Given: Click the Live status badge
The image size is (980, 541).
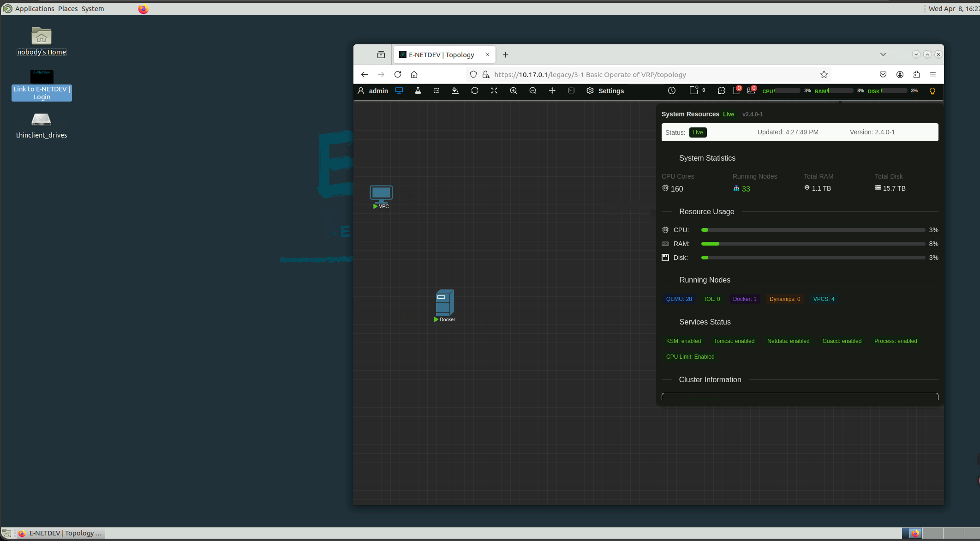Looking at the screenshot, I should (698, 132).
